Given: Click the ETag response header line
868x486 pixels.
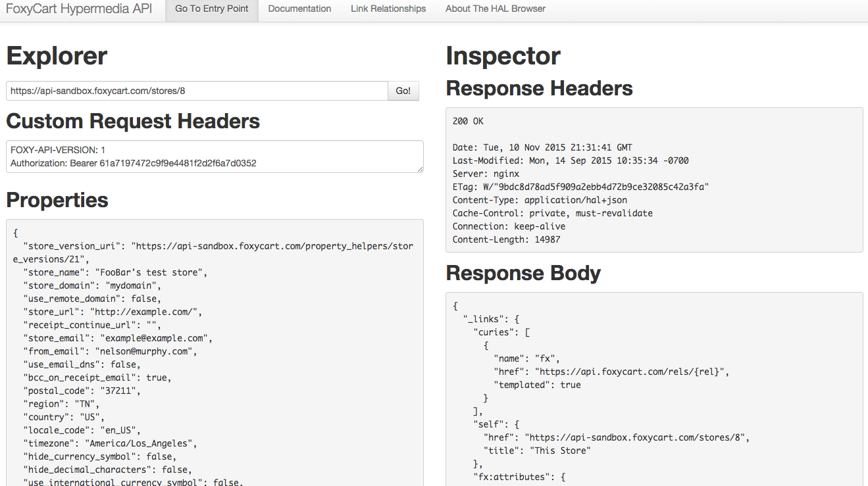Looking at the screenshot, I should pyautogui.click(x=580, y=187).
